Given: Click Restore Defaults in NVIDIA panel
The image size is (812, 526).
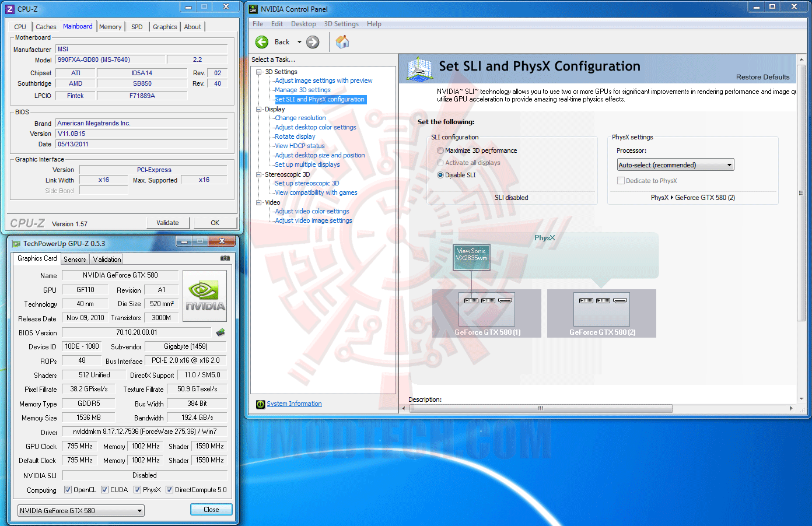Looking at the screenshot, I should tap(763, 77).
